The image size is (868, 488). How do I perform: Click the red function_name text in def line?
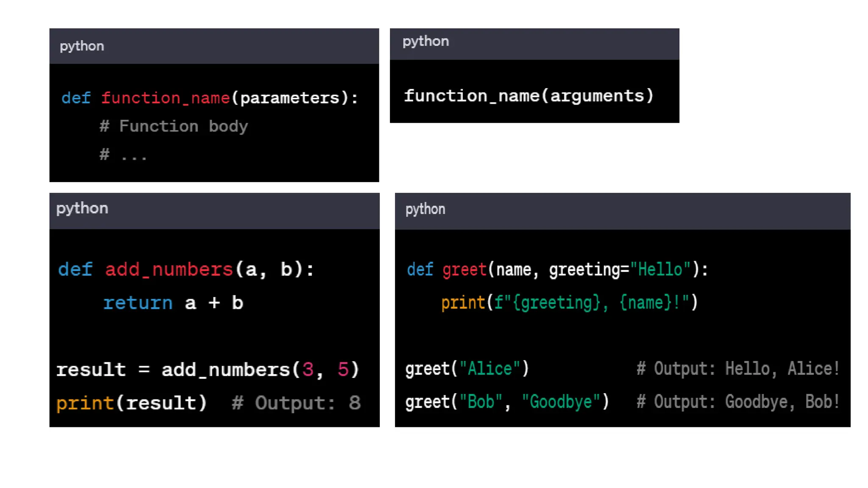[165, 98]
